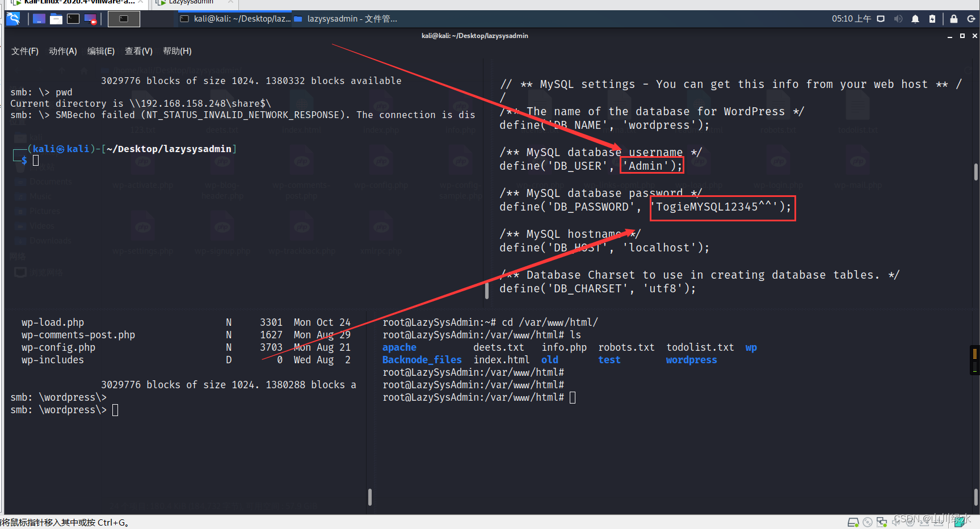This screenshot has width=980, height=529.
Task: Click the 'wordpress' DB_NAME value
Action: (x=659, y=125)
